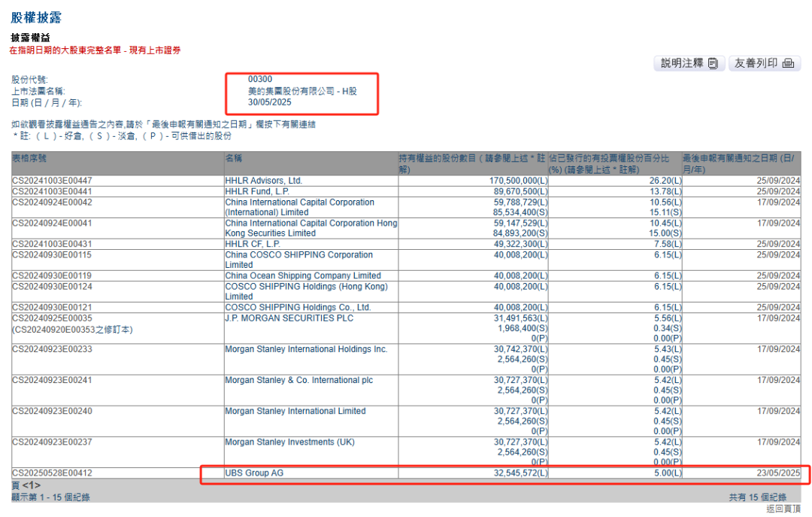812x517 pixels.
Task: Open notice date 23/05/2025 for UBS Group AG
Action: coord(778,473)
